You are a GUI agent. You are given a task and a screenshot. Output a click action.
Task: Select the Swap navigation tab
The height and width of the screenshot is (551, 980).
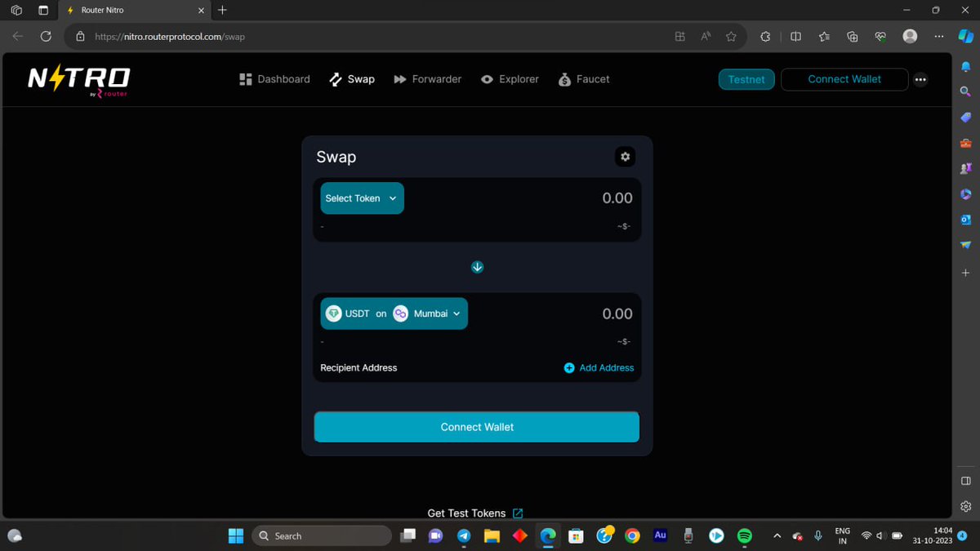coord(352,79)
